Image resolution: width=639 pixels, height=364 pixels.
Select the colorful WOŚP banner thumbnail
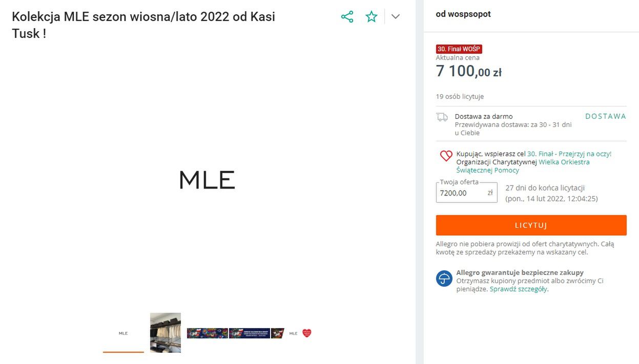pyautogui.click(x=208, y=333)
